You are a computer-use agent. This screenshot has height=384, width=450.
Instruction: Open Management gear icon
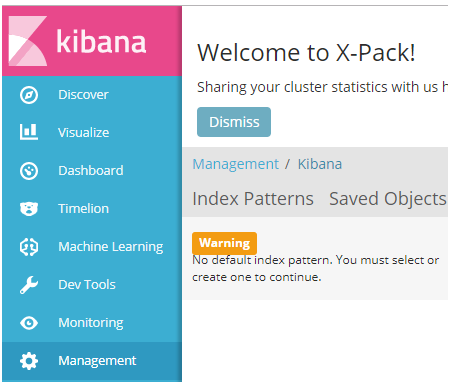click(29, 361)
